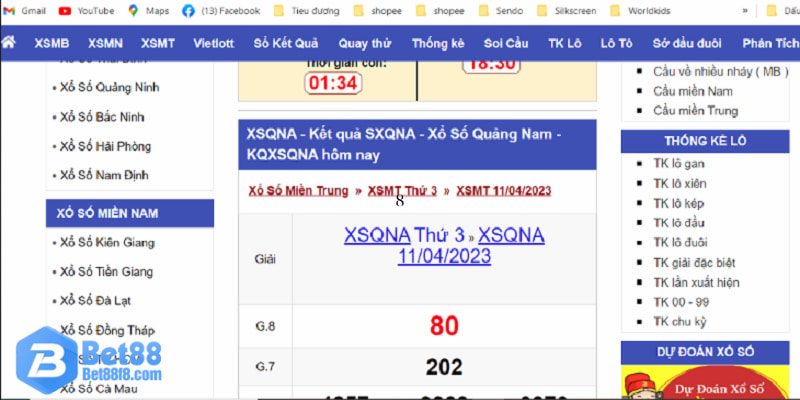The height and width of the screenshot is (400, 800).
Task: Open the XSMN menu
Action: tap(105, 44)
